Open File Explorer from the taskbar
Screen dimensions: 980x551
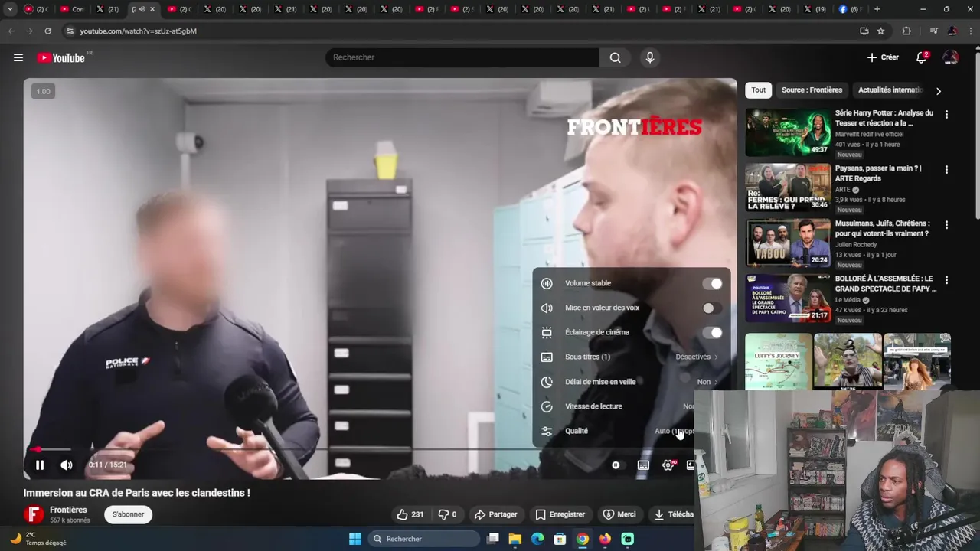point(515,539)
